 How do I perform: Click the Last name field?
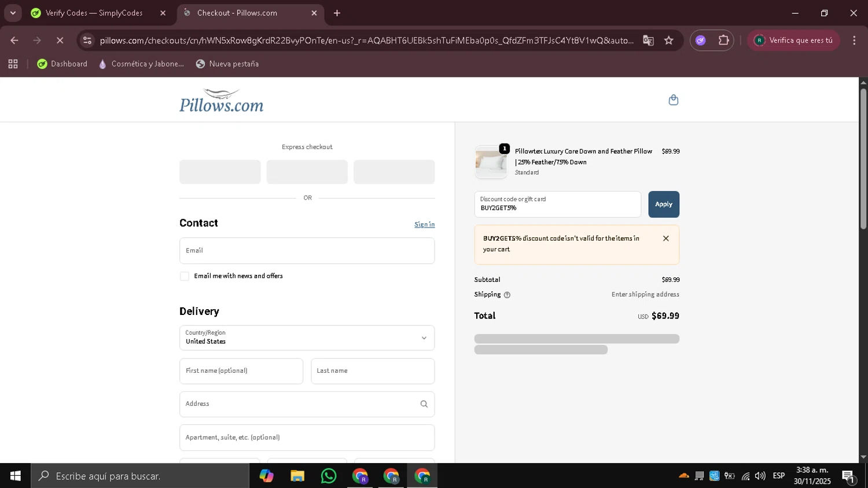coord(373,371)
